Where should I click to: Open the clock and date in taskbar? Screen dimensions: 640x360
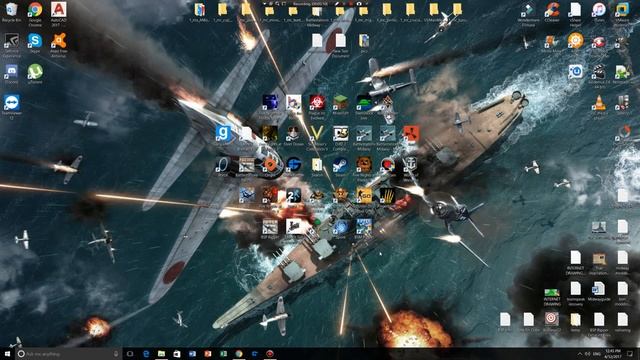pyautogui.click(x=613, y=353)
